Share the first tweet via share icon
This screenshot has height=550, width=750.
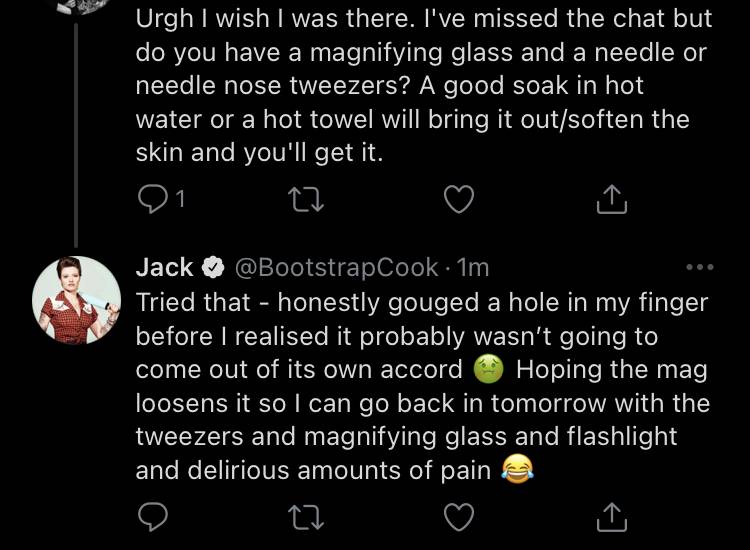point(612,199)
